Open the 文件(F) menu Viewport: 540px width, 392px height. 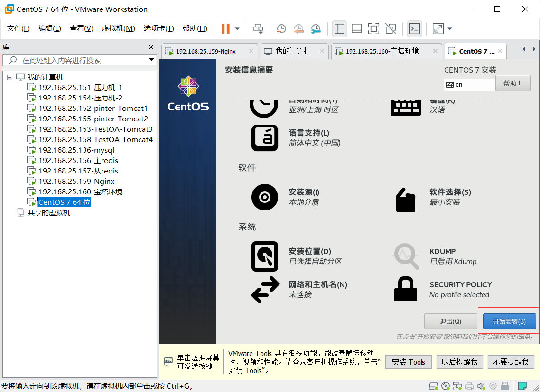[18, 28]
